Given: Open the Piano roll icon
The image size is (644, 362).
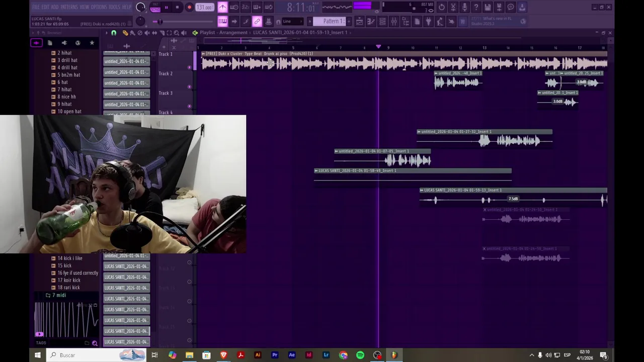Looking at the screenshot, I should pyautogui.click(x=371, y=21).
